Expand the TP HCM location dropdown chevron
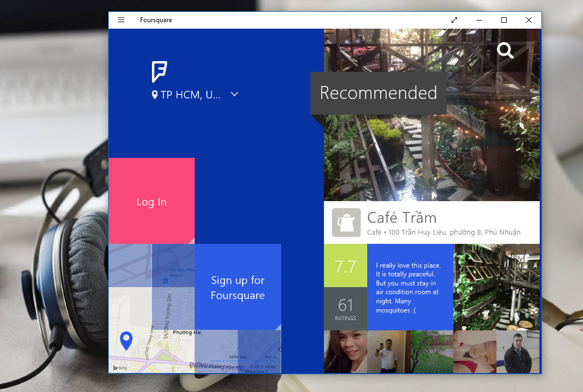This screenshot has height=392, width=583. coord(234,94)
